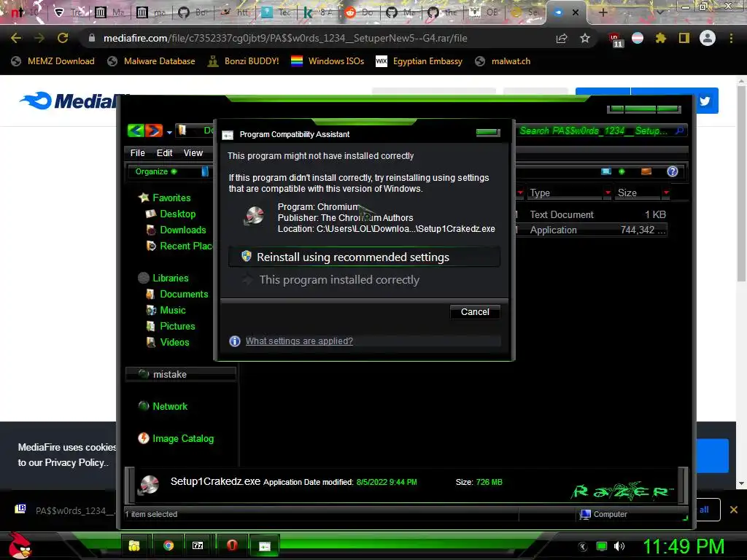The image size is (747, 560).
Task: Click the Chromium installer disc icon in dialog
Action: pyautogui.click(x=254, y=217)
